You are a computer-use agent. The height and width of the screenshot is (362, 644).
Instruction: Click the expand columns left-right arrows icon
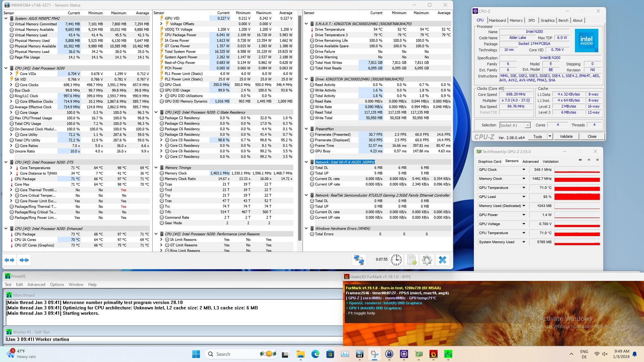(9, 260)
